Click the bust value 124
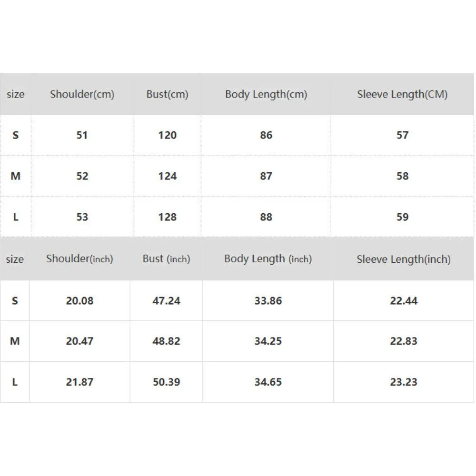The image size is (476, 476). coord(167,176)
